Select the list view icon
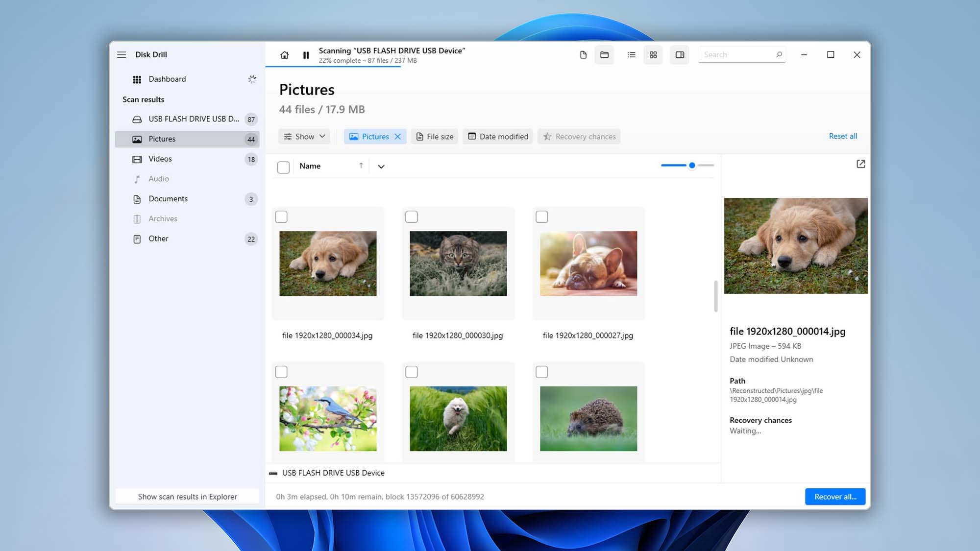 click(631, 54)
